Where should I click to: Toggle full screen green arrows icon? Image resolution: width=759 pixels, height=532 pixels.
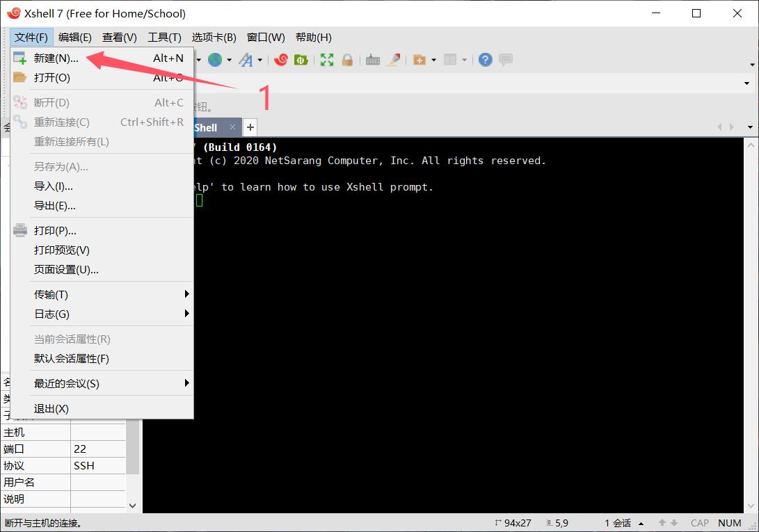click(327, 60)
